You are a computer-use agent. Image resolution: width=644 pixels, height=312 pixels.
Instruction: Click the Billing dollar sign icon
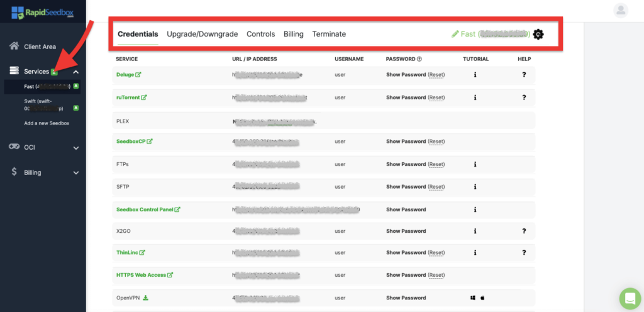(x=14, y=172)
